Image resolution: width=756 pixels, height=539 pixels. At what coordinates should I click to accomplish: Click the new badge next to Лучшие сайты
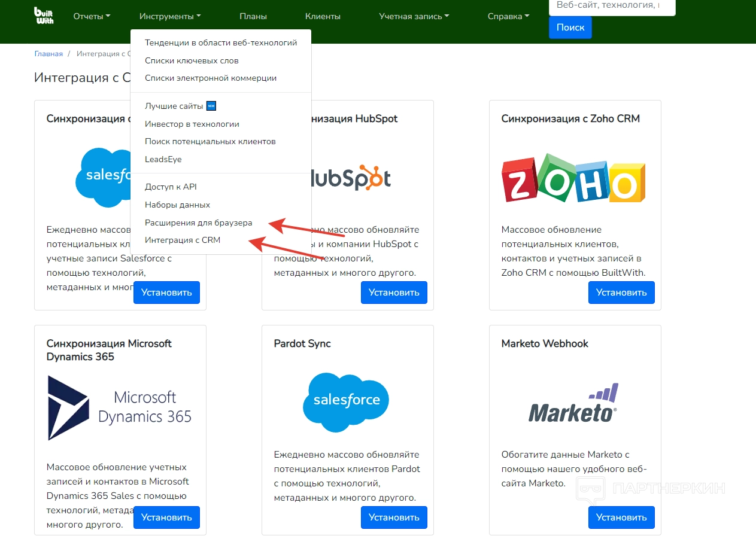coord(211,106)
